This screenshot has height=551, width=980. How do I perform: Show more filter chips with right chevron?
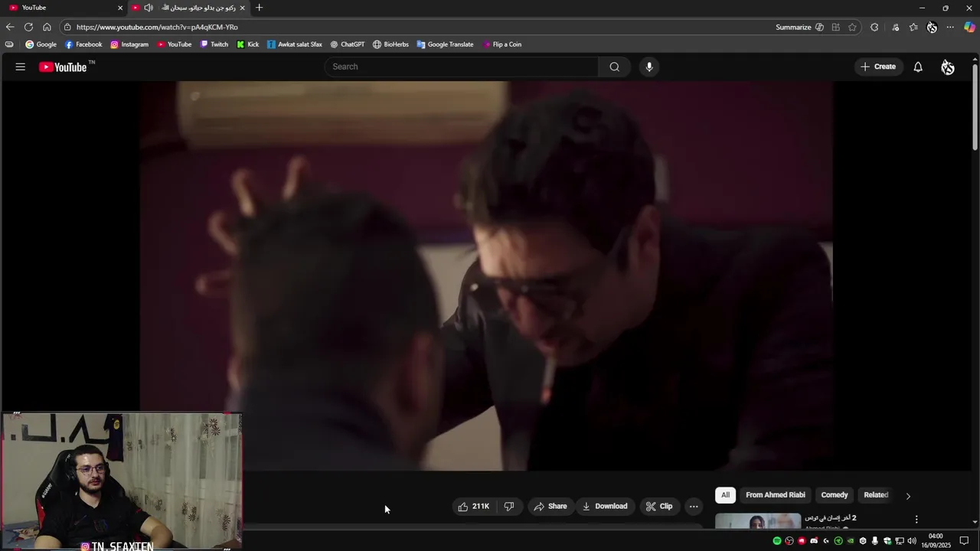(908, 496)
